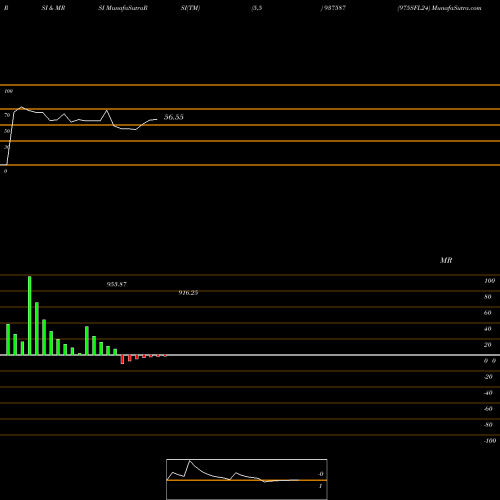
Task: Click the (975SFL24) MunafaSutra.com header text
Action: pos(439,8)
